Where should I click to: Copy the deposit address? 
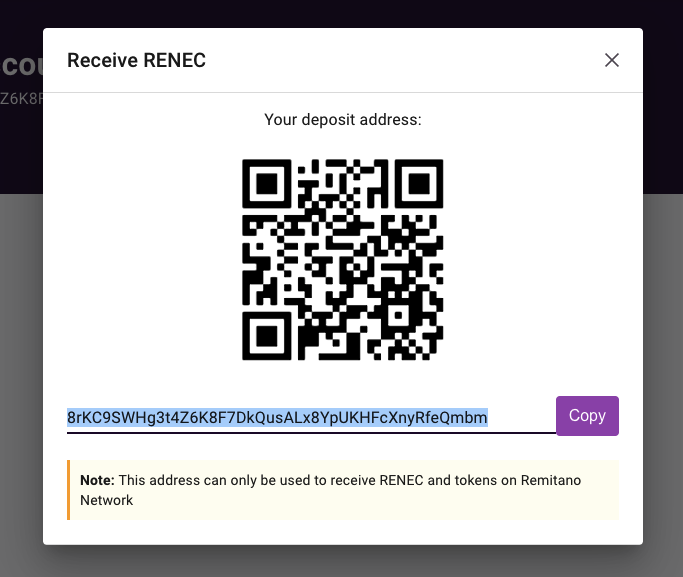(587, 416)
